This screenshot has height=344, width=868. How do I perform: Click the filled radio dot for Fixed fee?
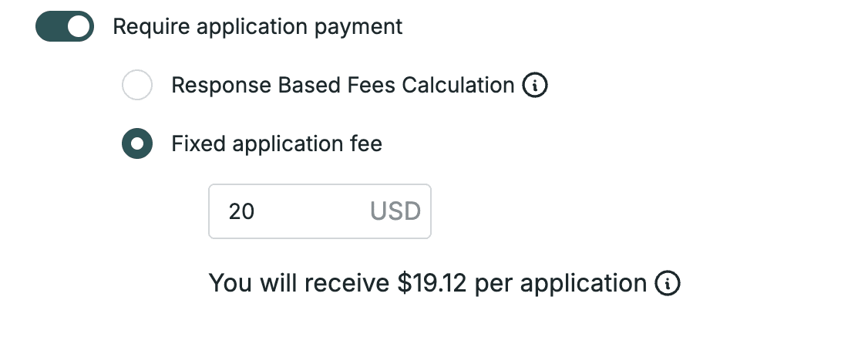(x=137, y=143)
